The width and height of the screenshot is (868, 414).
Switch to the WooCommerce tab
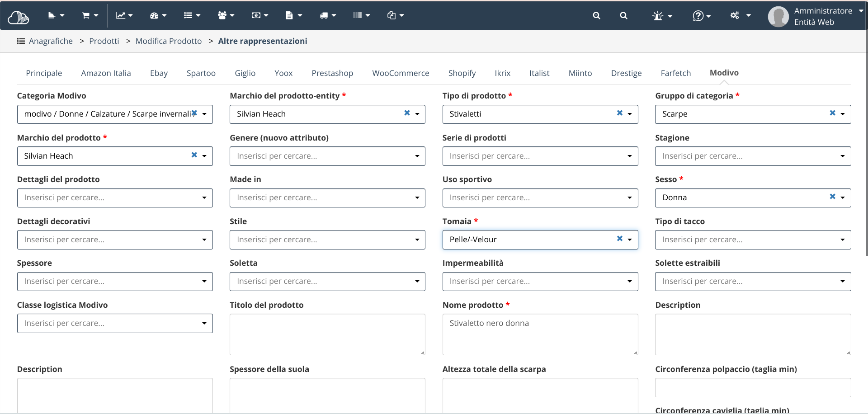pos(401,73)
